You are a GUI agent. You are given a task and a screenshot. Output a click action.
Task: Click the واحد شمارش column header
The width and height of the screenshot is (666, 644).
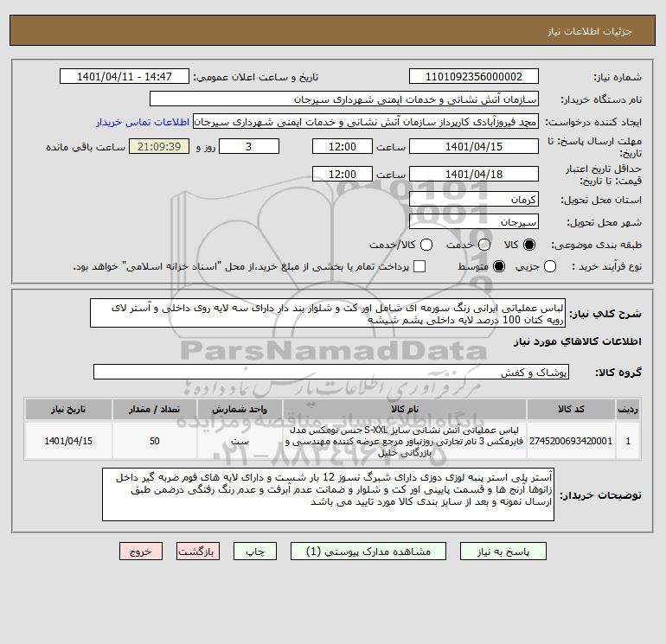click(x=240, y=409)
